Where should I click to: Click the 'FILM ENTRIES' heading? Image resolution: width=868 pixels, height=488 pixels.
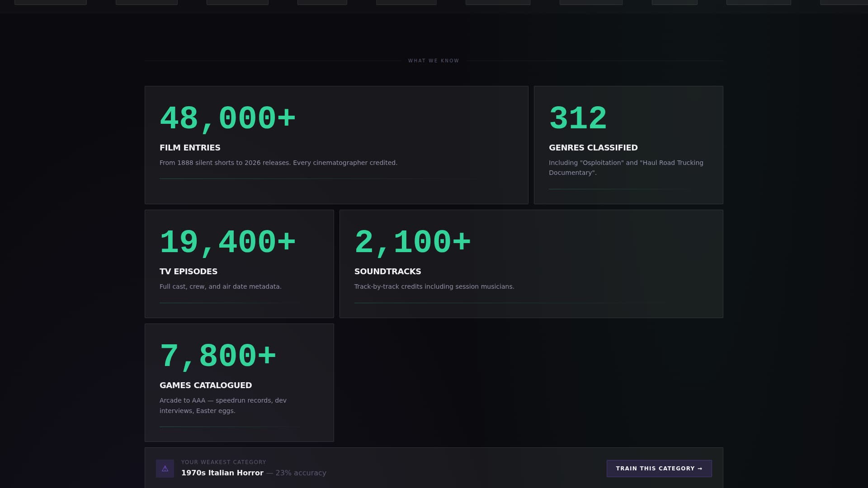point(190,148)
